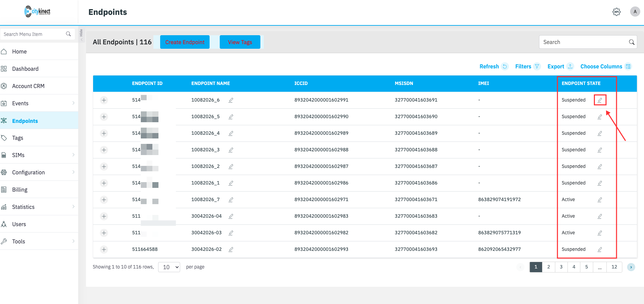Edit name of endpoint 10082026_1
The width and height of the screenshot is (644, 304).
pos(231,183)
